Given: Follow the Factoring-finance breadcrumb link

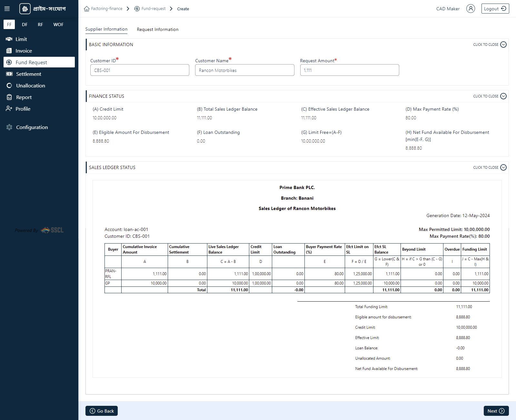Looking at the screenshot, I should coord(107,9).
